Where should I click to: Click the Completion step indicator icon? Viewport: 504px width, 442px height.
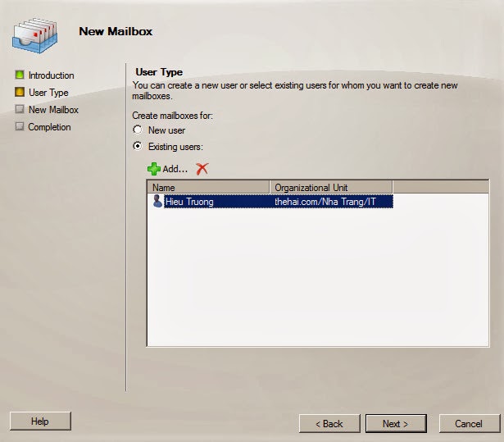20,126
